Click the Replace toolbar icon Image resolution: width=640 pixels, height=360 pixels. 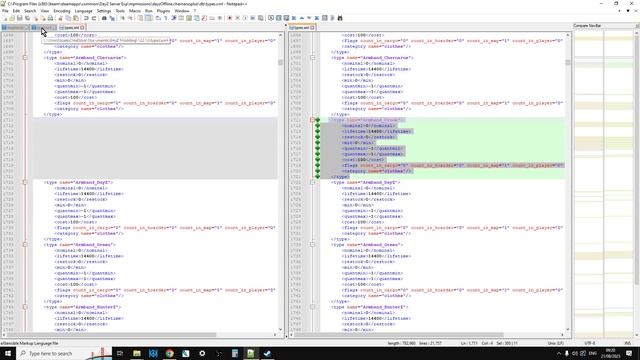[x=112, y=18]
